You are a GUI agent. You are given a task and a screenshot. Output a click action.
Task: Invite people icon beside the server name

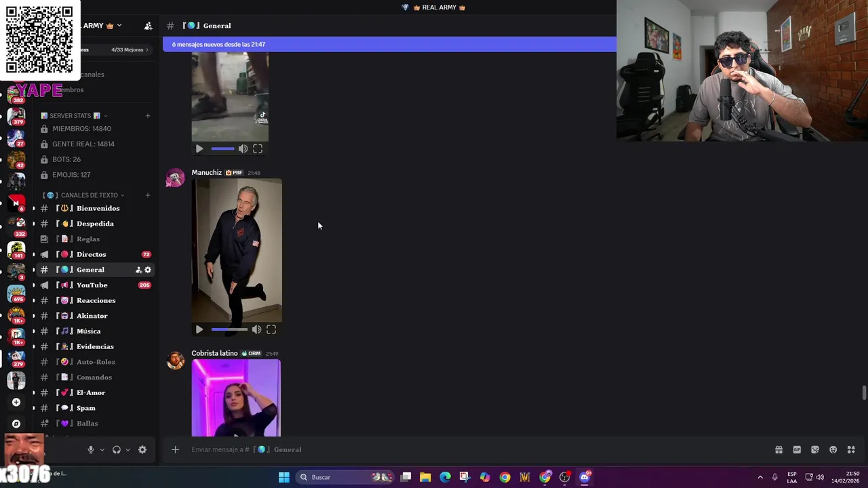[x=149, y=26]
